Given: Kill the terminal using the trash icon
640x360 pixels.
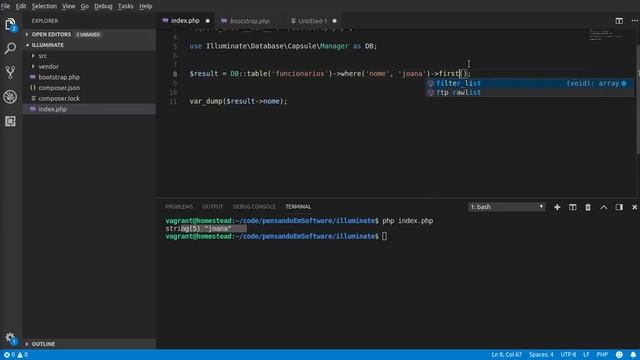Looking at the screenshot, I should click(588, 207).
